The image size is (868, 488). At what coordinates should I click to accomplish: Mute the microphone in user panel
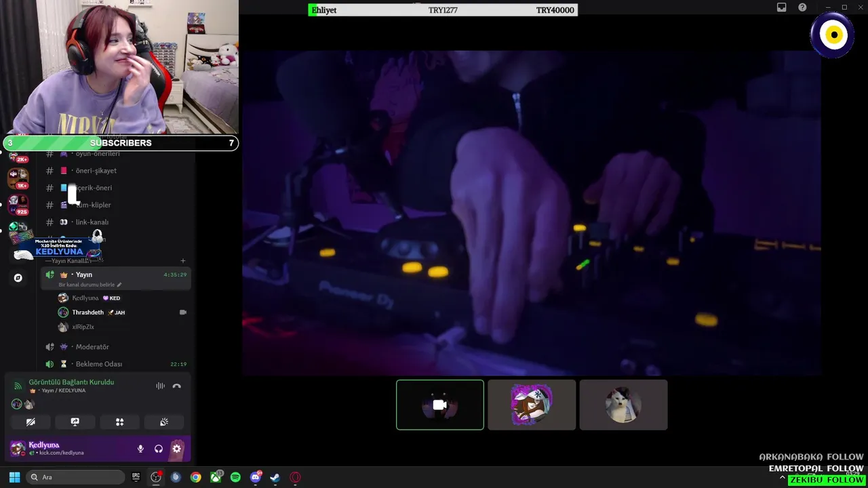click(x=140, y=449)
